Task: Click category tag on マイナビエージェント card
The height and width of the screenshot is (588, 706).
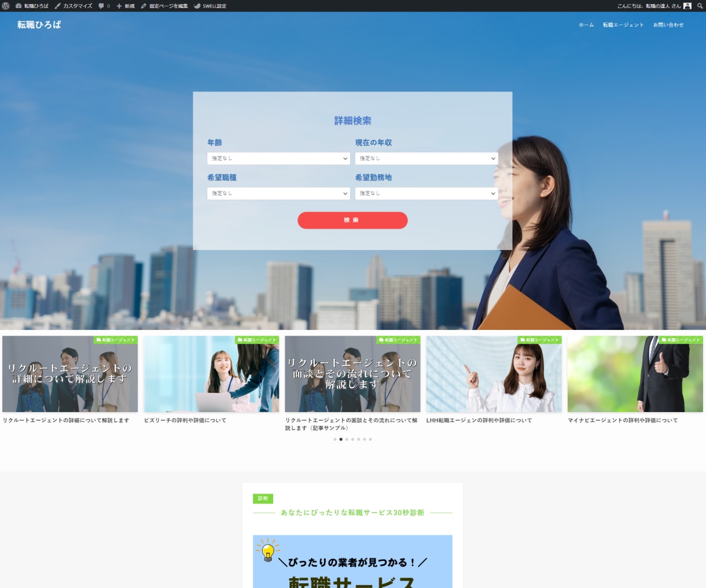Action: click(681, 340)
